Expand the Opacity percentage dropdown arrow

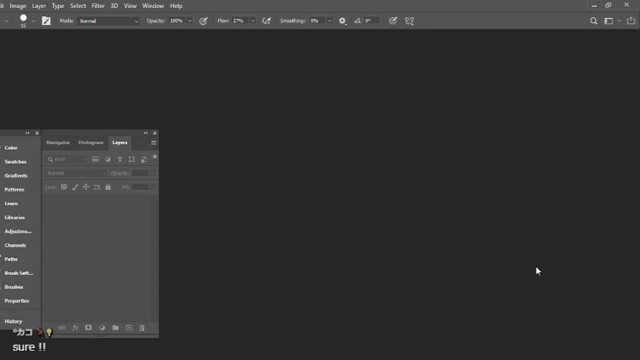(190, 21)
